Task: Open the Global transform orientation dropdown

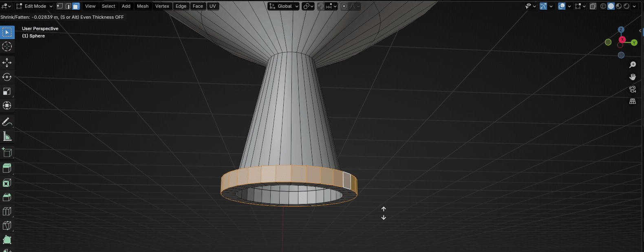Action: pyautogui.click(x=284, y=6)
